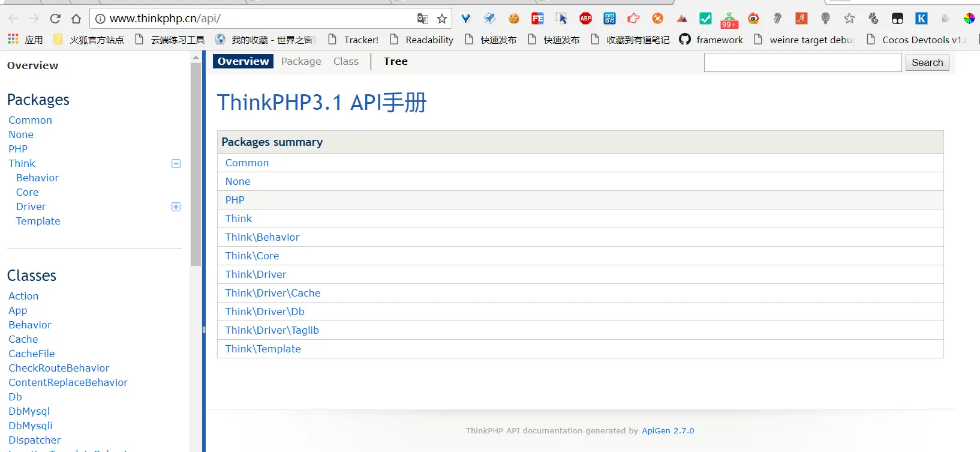Screen dimensions: 980x452
Task: Open the DbMysqli class link
Action: point(31,426)
